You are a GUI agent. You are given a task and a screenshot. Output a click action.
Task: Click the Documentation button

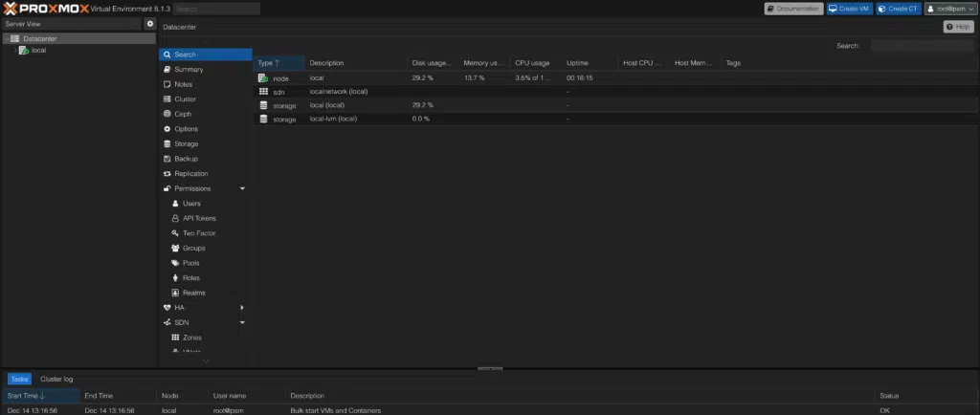pos(793,9)
